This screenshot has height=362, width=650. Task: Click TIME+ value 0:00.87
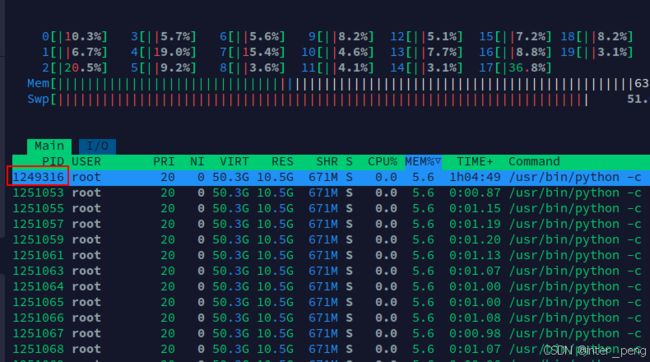475,193
